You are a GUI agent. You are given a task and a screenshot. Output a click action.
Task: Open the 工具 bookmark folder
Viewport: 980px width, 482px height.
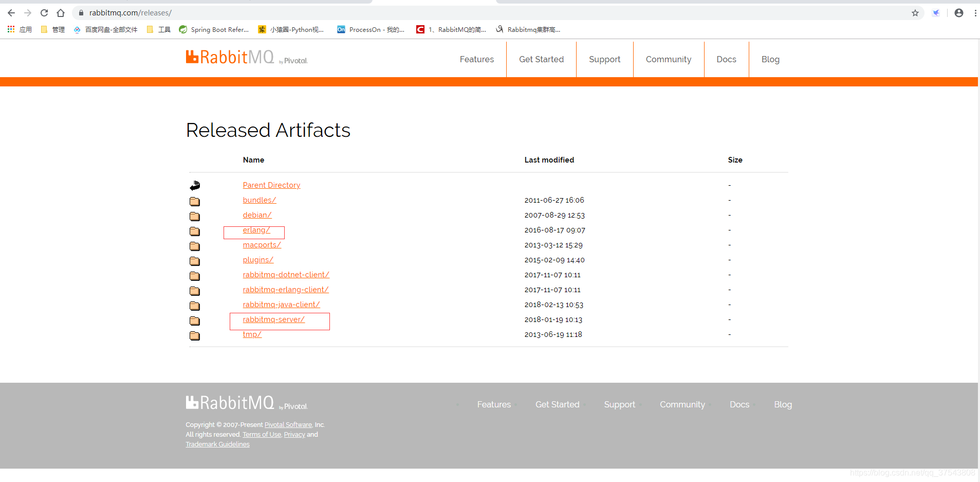158,29
